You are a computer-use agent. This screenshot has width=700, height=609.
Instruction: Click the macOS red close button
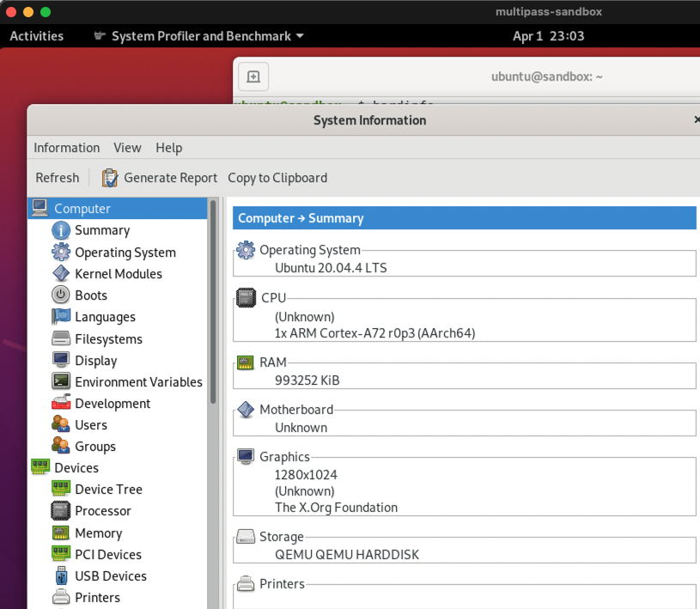coord(11,12)
